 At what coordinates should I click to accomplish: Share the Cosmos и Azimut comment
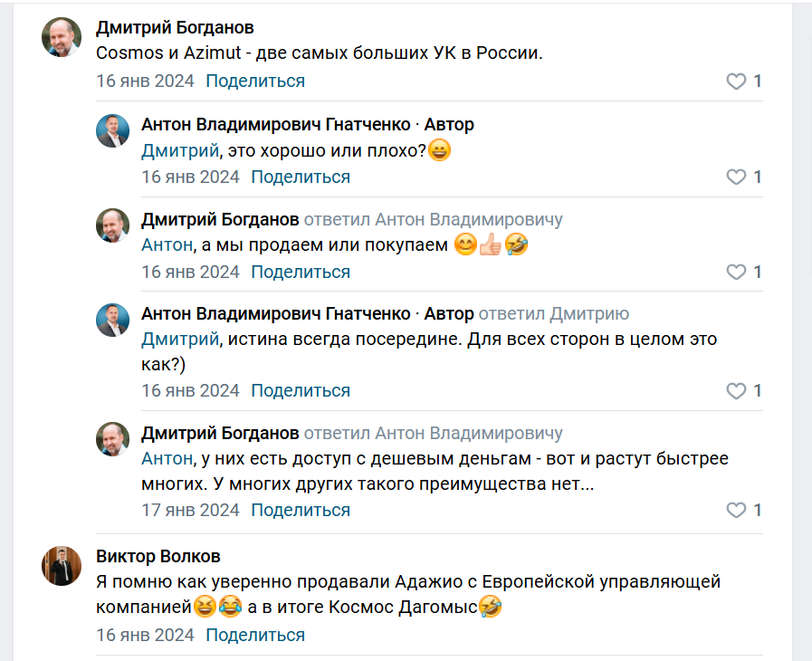pos(255,81)
